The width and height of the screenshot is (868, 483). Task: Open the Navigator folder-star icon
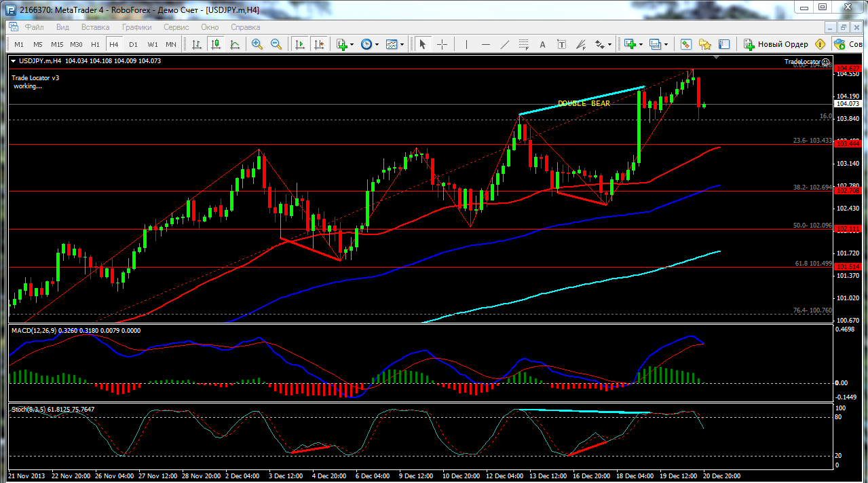point(705,44)
